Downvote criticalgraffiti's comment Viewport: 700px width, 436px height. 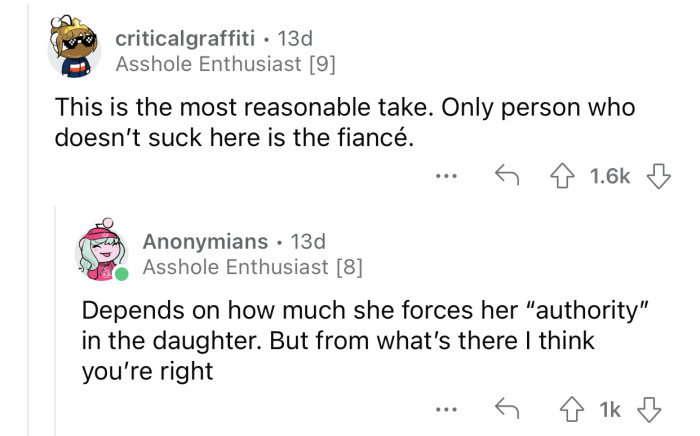pos(659,177)
